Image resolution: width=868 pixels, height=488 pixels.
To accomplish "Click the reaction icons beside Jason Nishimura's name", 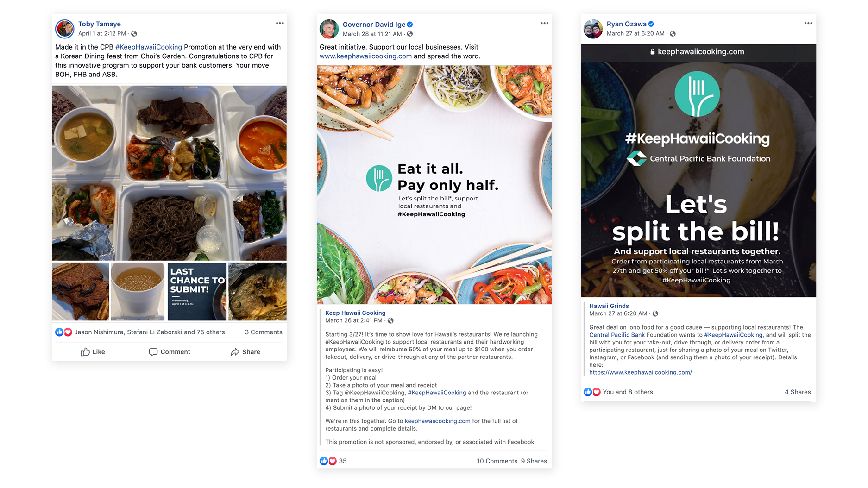I will pyautogui.click(x=63, y=332).
